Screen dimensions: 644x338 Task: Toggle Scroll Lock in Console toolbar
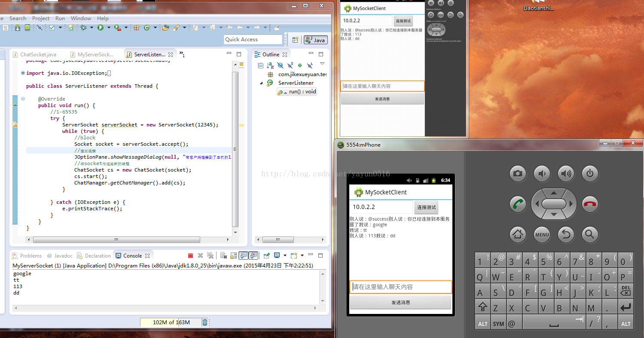(x=233, y=255)
